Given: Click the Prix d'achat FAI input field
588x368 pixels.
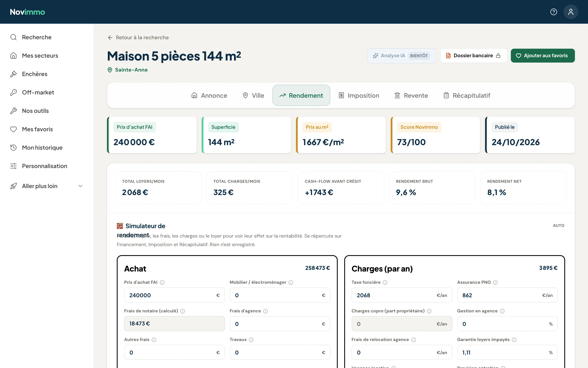Looking at the screenshot, I should [174, 295].
